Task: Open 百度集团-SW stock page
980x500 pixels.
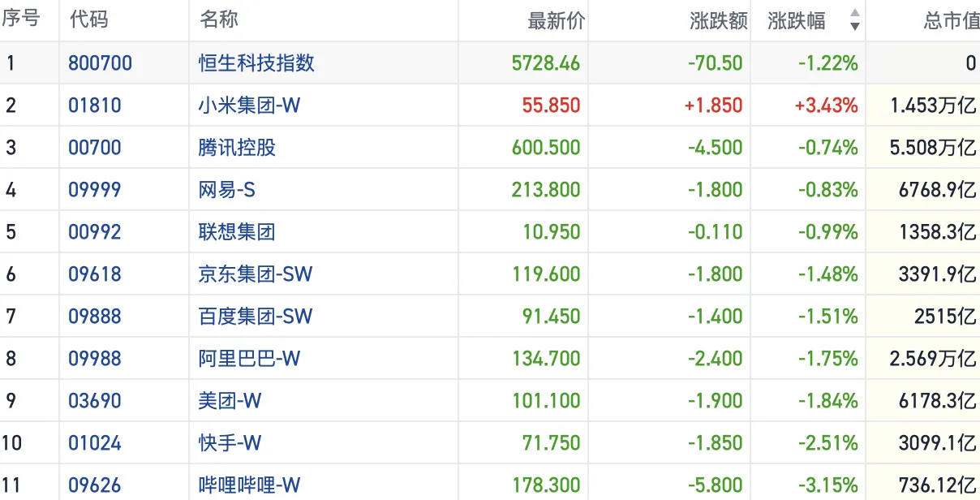Action: tap(256, 317)
